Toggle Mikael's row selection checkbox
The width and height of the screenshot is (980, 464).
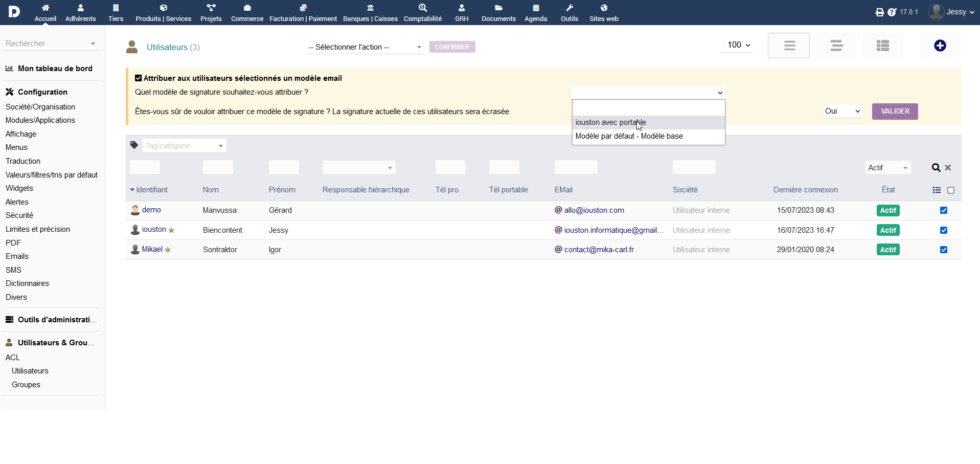point(944,250)
